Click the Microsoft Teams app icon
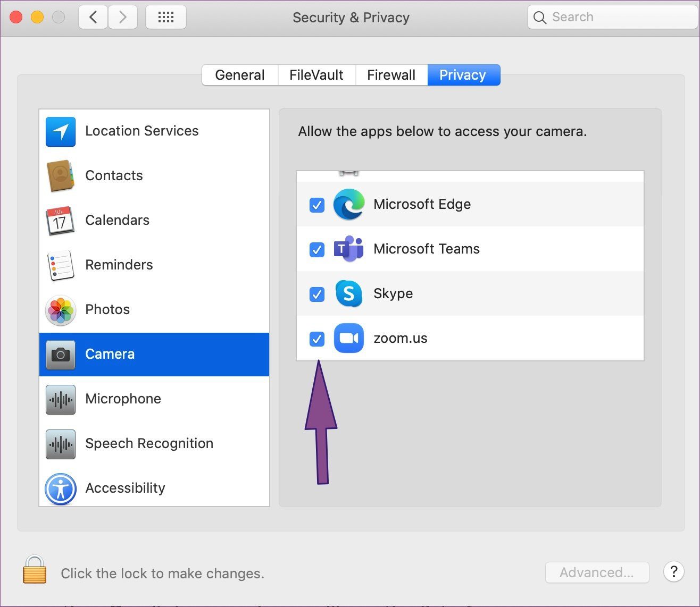Screen dimensions: 700x607 349,249
